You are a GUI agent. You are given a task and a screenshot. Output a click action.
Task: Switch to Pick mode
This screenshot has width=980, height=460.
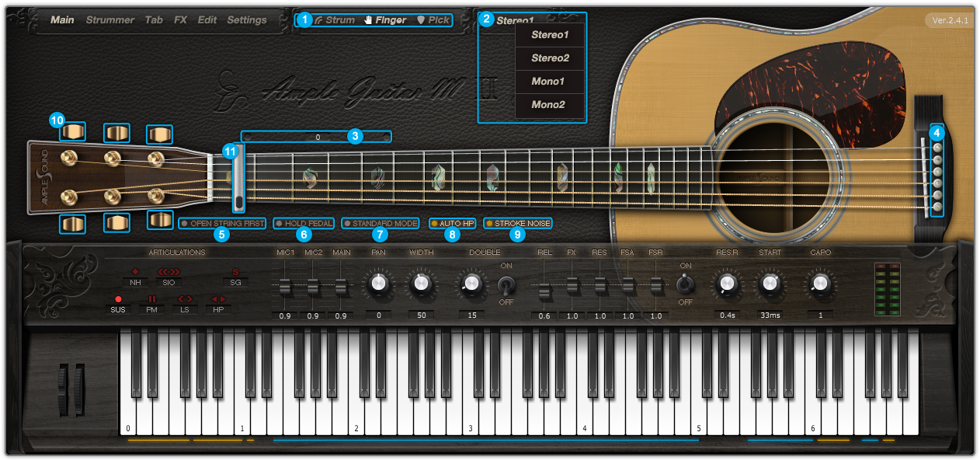[x=433, y=20]
